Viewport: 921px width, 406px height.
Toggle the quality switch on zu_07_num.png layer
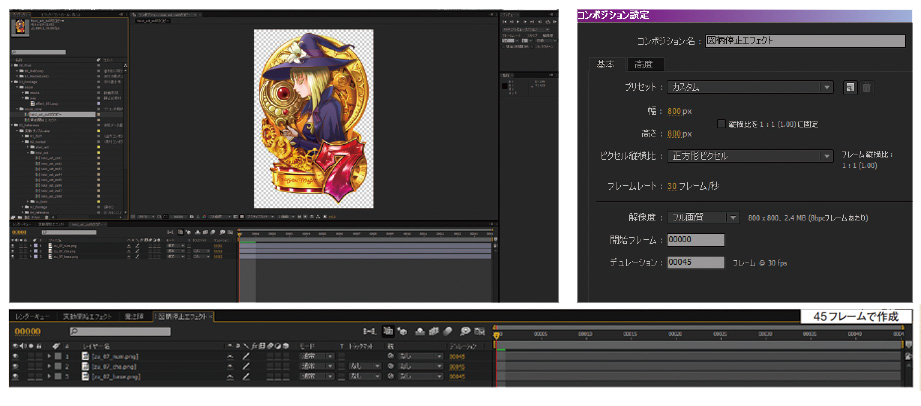tap(246, 357)
